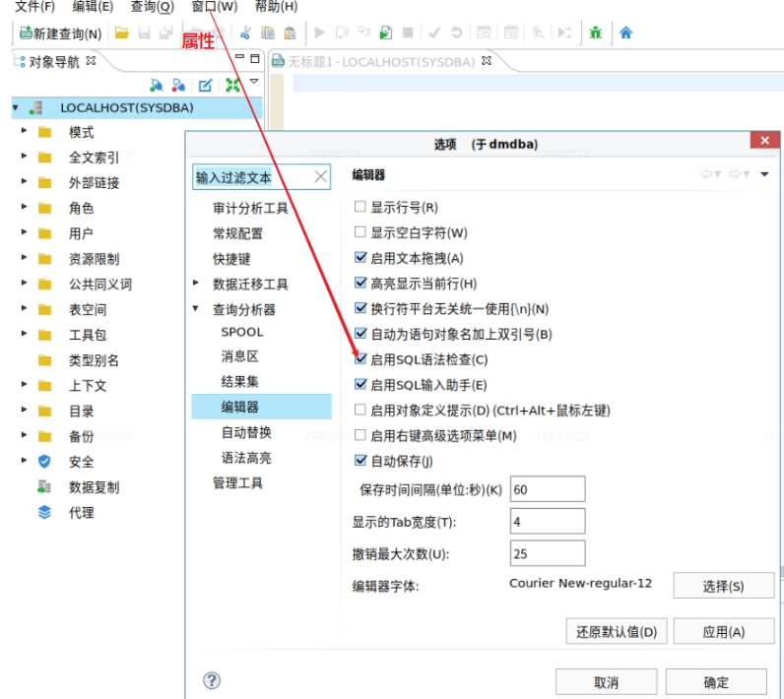Open the 帮助(H) menu
This screenshot has height=699, width=784.
point(276,7)
